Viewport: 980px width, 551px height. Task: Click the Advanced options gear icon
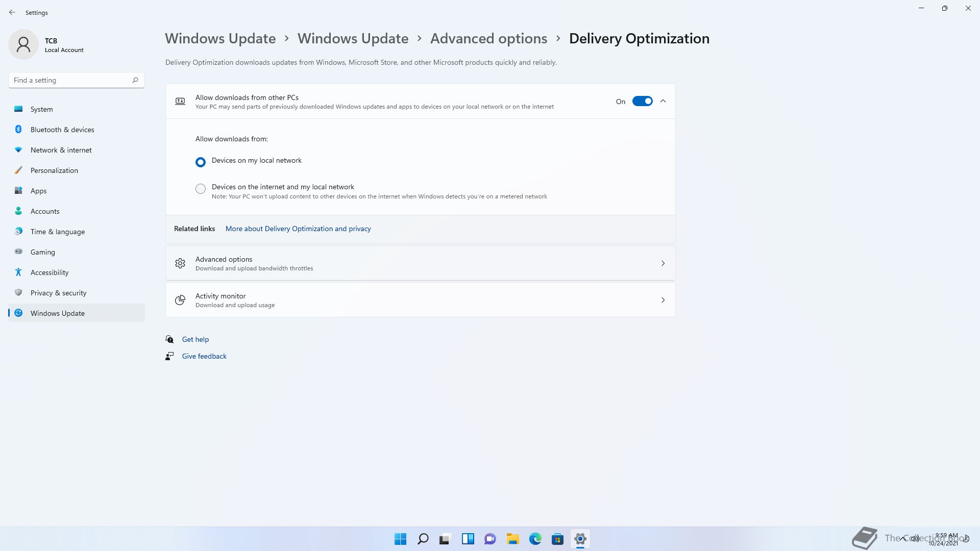pyautogui.click(x=180, y=263)
